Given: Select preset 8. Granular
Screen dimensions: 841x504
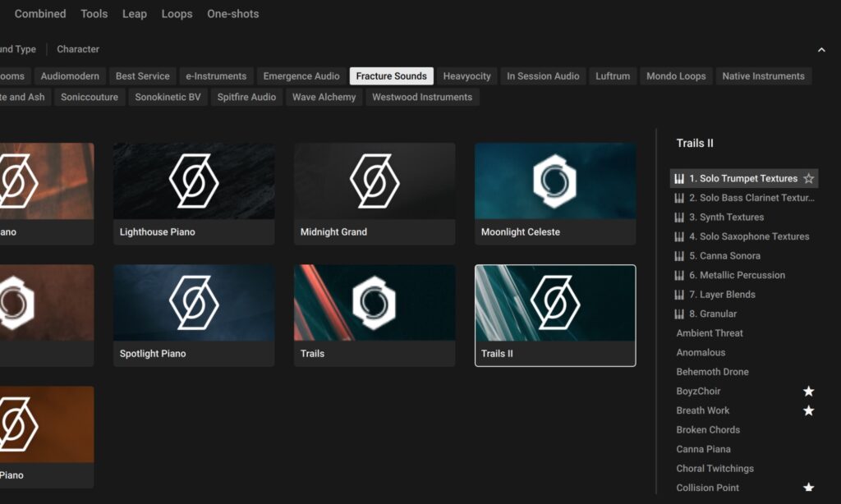Looking at the screenshot, I should click(744, 314).
